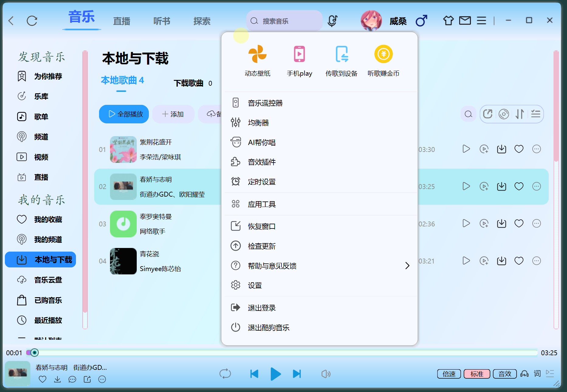Switch to the 探索 top tab
The image size is (567, 392).
pos(202,21)
